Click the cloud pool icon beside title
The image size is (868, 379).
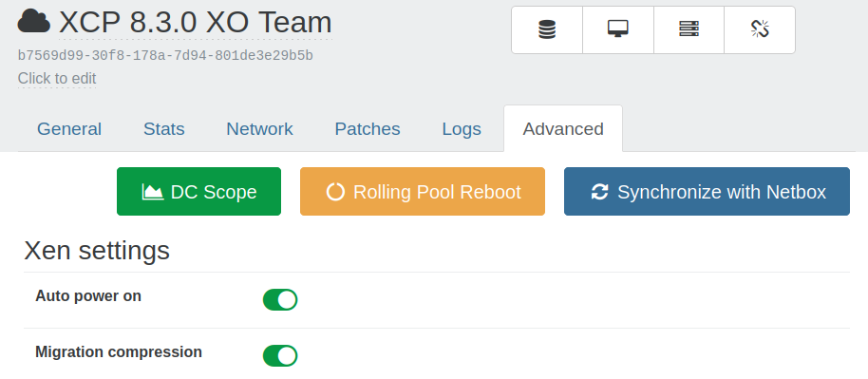coord(34,22)
